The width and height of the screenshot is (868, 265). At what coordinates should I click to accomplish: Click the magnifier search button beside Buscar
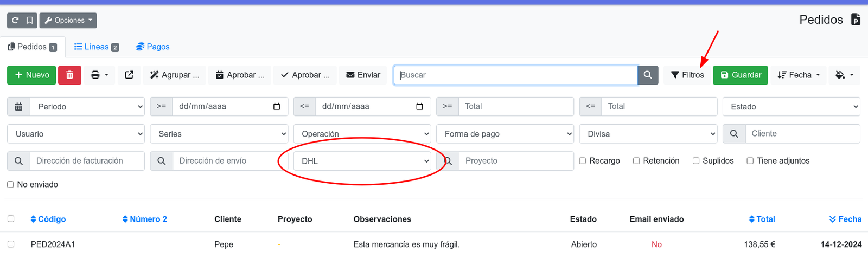point(648,75)
